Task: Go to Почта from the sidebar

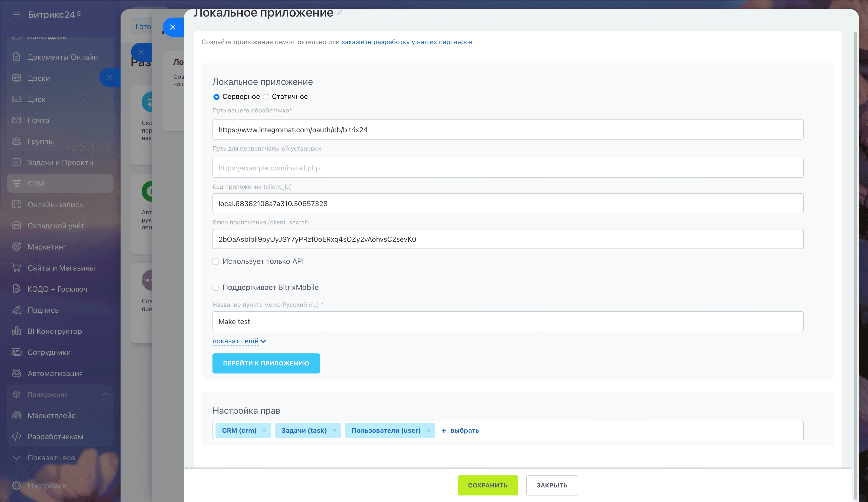Action: [x=38, y=120]
